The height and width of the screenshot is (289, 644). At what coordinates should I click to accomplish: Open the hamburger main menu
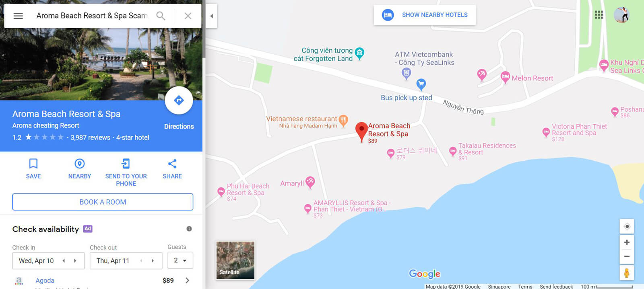click(x=18, y=16)
